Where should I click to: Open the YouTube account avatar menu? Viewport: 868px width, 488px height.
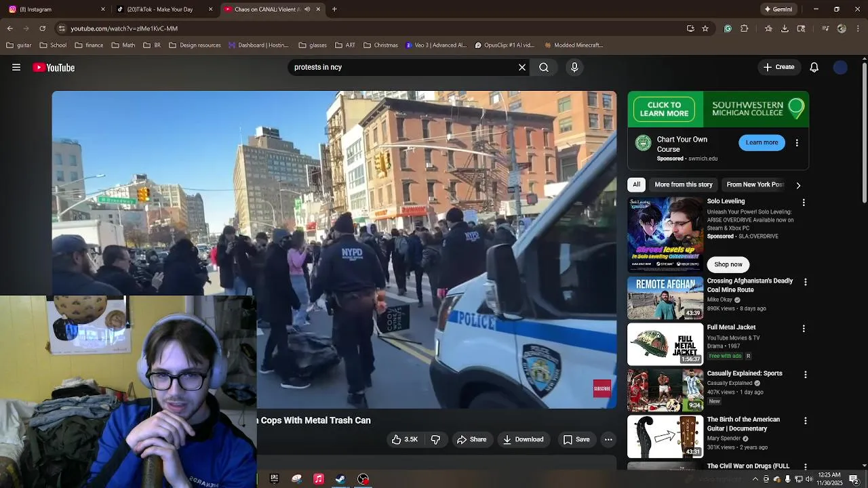(840, 67)
